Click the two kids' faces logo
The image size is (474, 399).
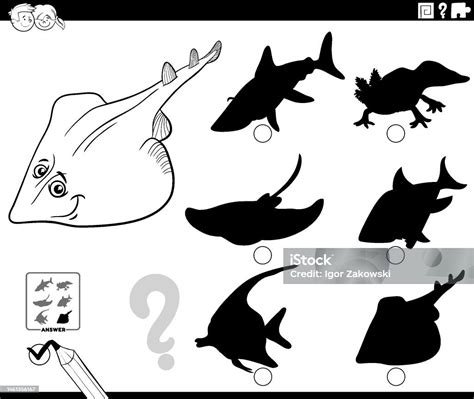point(36,18)
